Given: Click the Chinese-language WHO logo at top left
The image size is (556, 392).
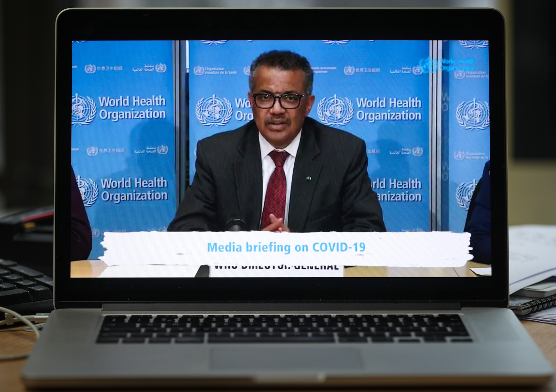Looking at the screenshot, I should [103, 68].
